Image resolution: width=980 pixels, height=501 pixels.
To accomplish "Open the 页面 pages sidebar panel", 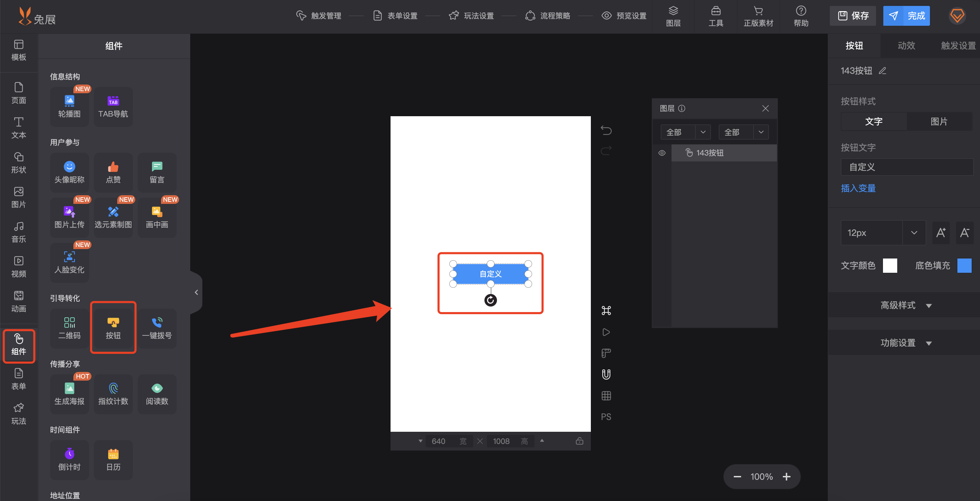I will 19,93.
